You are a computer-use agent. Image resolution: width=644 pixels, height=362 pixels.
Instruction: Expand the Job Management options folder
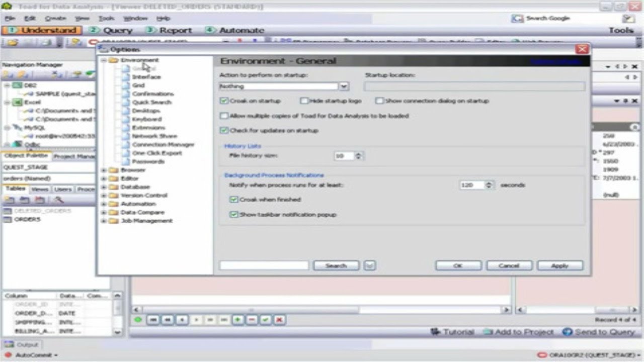click(x=104, y=221)
